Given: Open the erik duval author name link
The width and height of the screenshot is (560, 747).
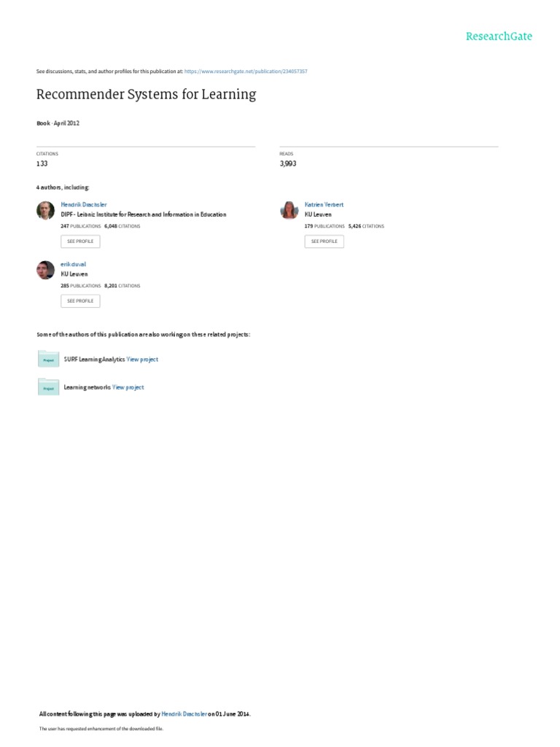Looking at the screenshot, I should click(74, 264).
